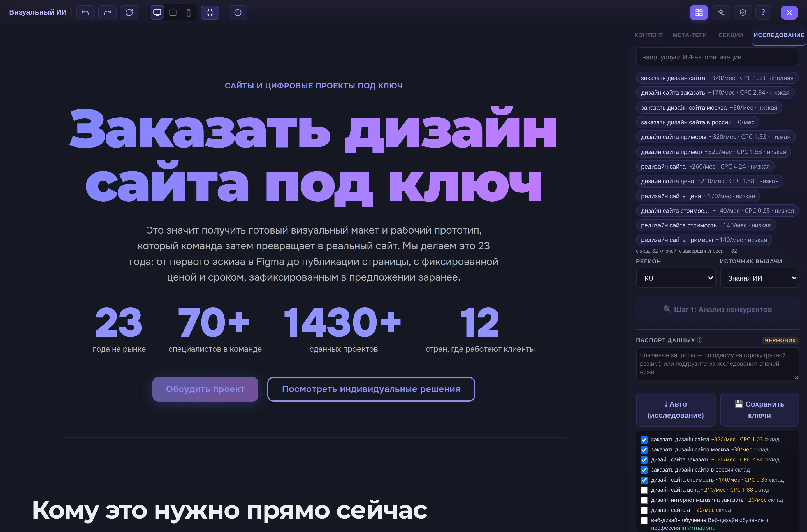
Task: Click the grid layout icon
Action: (699, 13)
